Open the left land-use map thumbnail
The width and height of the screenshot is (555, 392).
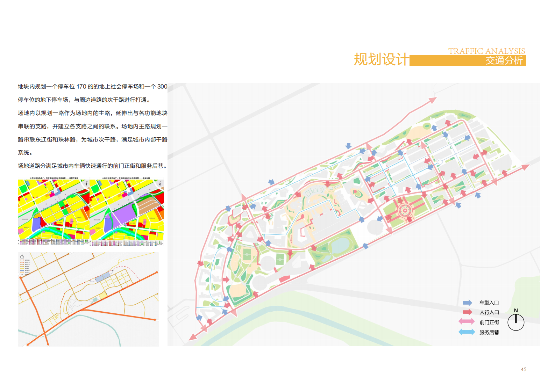54,211
